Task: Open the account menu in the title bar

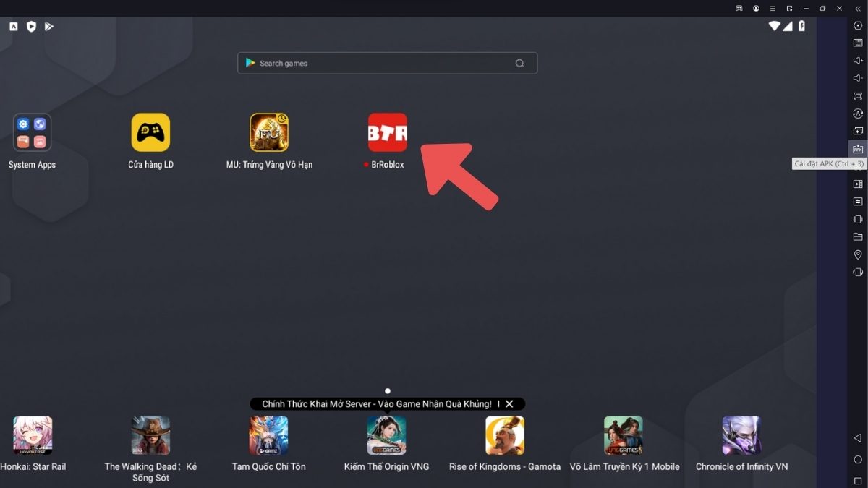Action: coord(755,8)
